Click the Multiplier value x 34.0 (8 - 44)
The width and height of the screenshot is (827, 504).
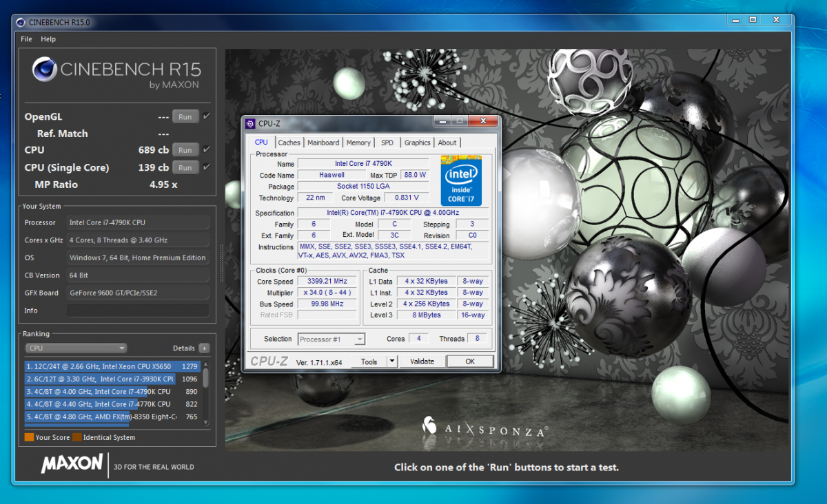coord(328,293)
